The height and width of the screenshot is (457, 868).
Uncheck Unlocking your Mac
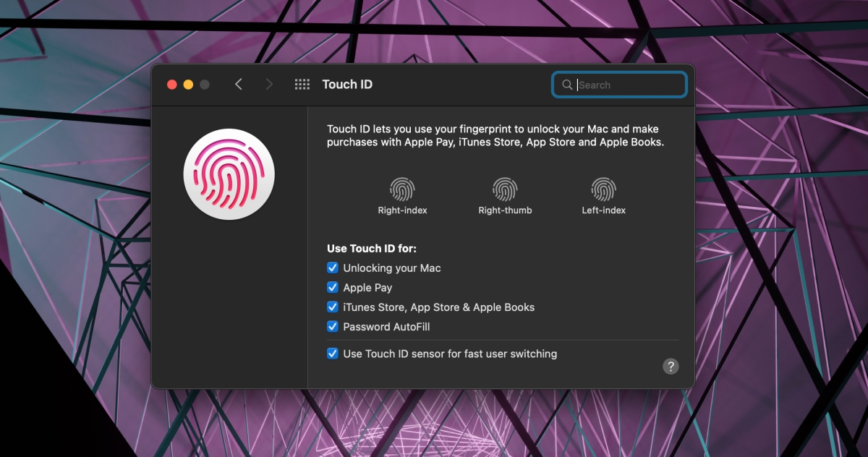point(333,268)
